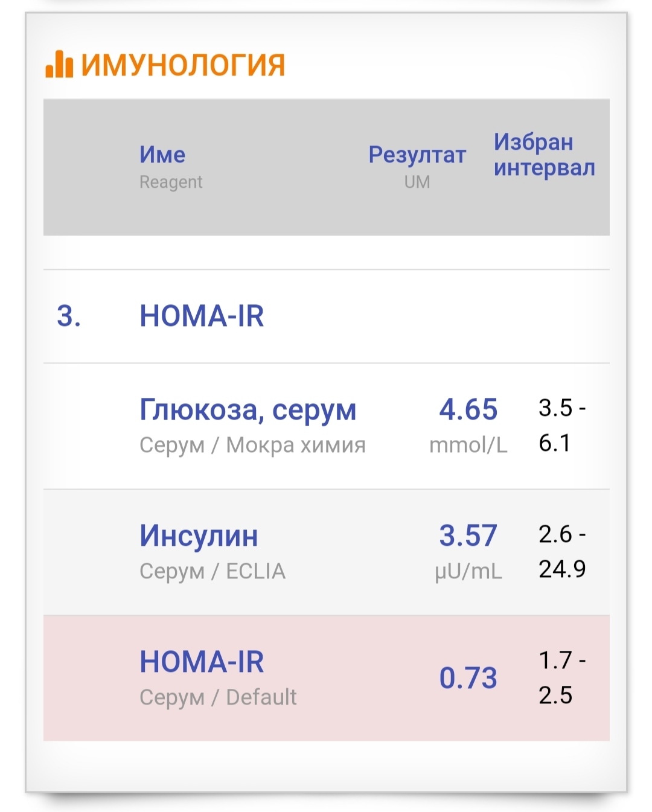Viewport: 652px width, 812px height.
Task: Click the Серум / ECLIA reagent text
Action: pos(212,571)
